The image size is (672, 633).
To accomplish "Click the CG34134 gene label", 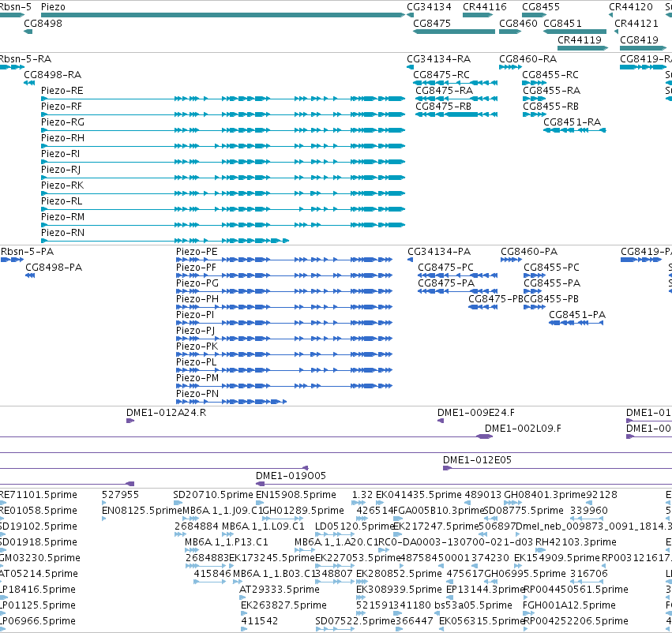I will (429, 7).
